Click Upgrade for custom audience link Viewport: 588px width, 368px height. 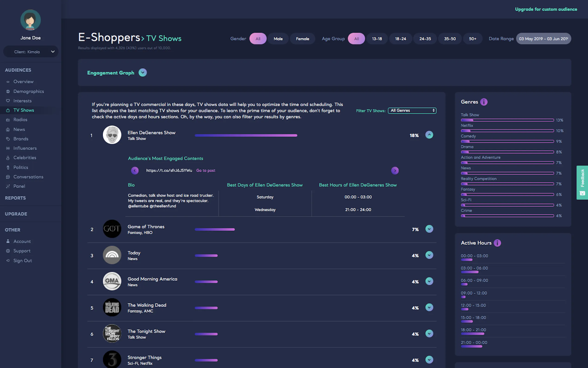546,9
